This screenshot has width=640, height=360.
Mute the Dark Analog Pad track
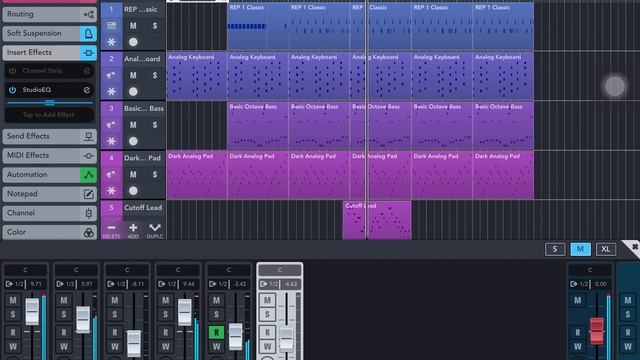pyautogui.click(x=133, y=174)
